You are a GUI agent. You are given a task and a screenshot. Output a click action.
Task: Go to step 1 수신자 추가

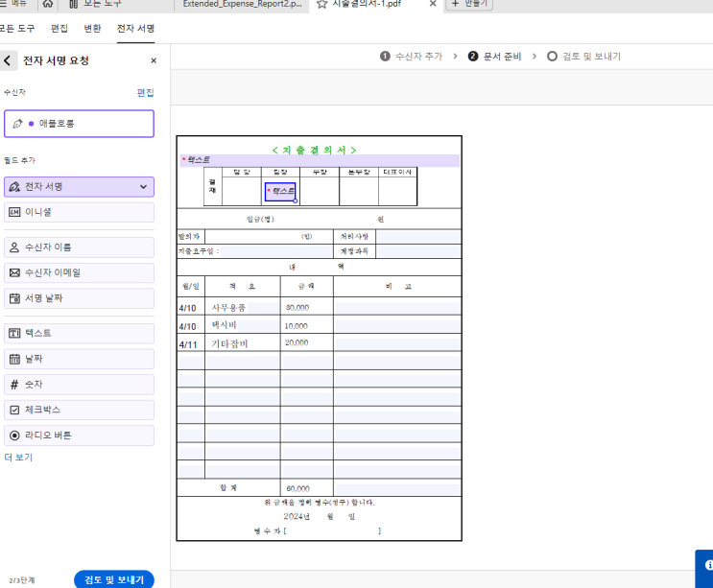[x=411, y=57]
